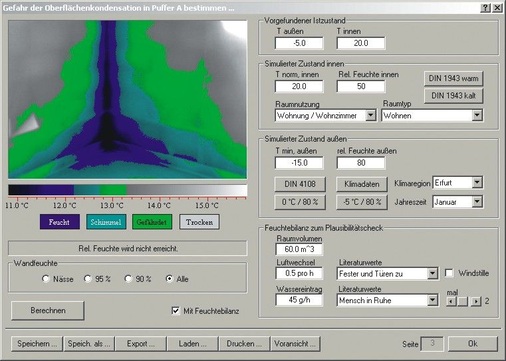Click the DIN 1943 warm button
The width and height of the screenshot is (506, 361).
coord(453,78)
